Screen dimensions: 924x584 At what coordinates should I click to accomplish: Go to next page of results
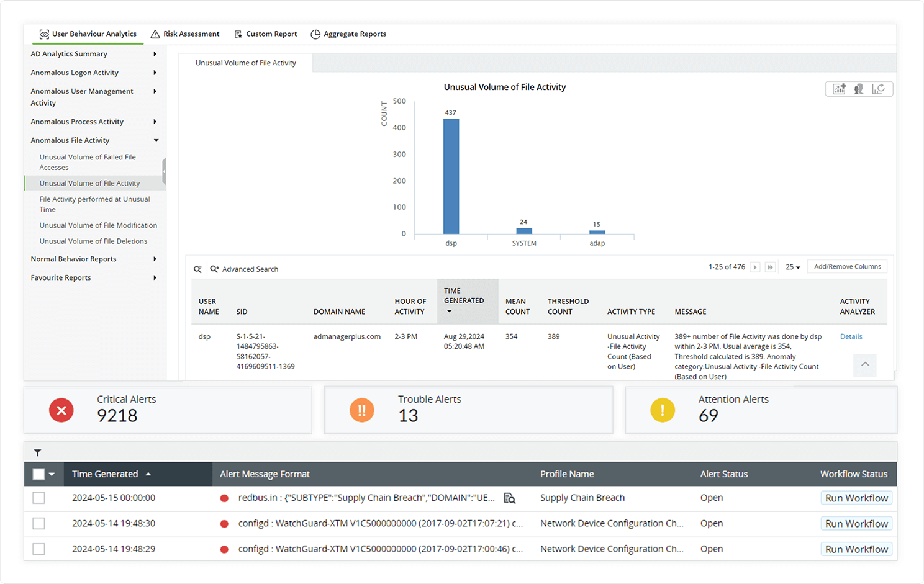click(755, 267)
